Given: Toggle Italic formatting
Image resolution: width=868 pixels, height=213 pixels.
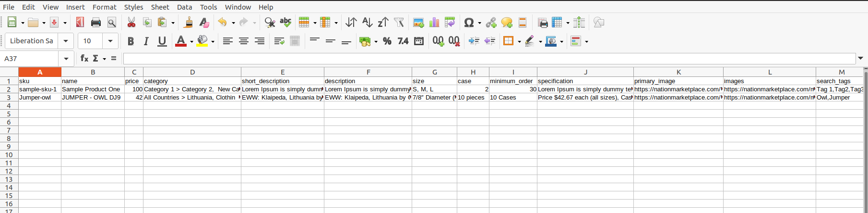Looking at the screenshot, I should (146, 41).
